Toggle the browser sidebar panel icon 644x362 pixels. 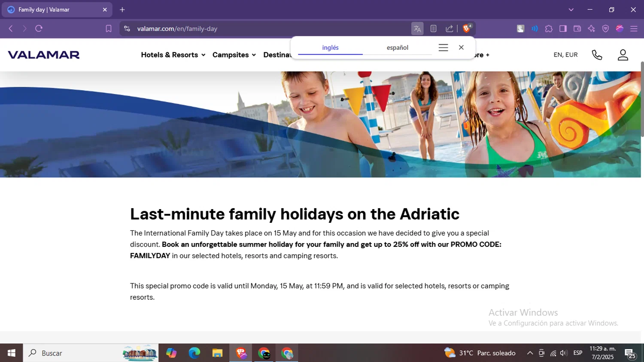click(x=563, y=29)
